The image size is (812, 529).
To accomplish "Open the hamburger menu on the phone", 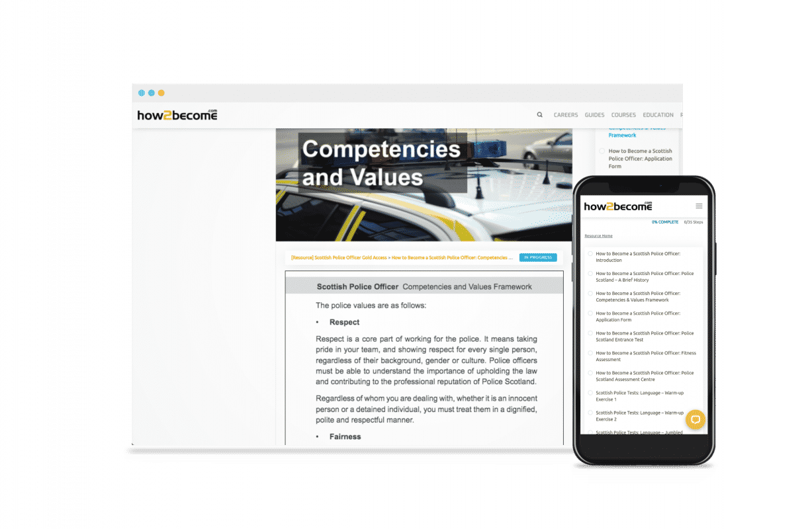I will pyautogui.click(x=699, y=206).
